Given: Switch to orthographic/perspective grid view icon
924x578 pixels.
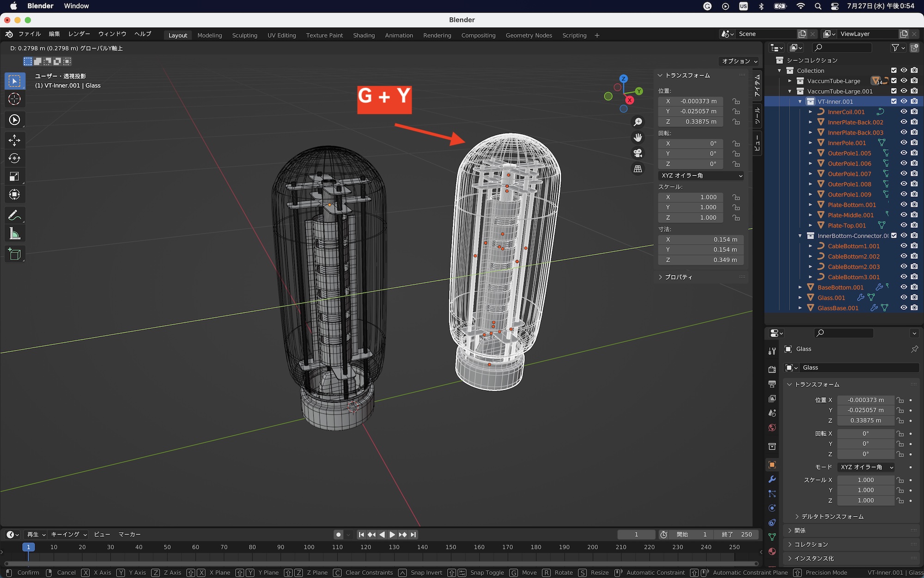Looking at the screenshot, I should (x=638, y=169).
